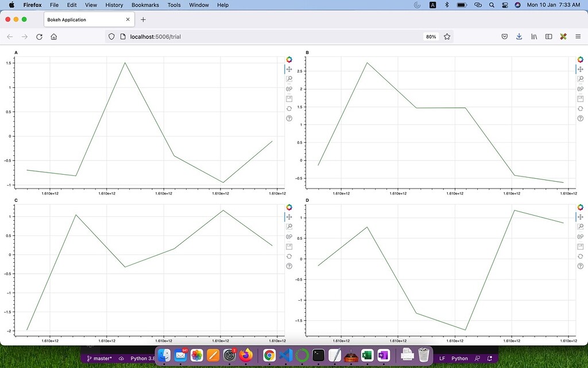Open the Bookmarks menu
588x368 pixels.
(x=145, y=5)
